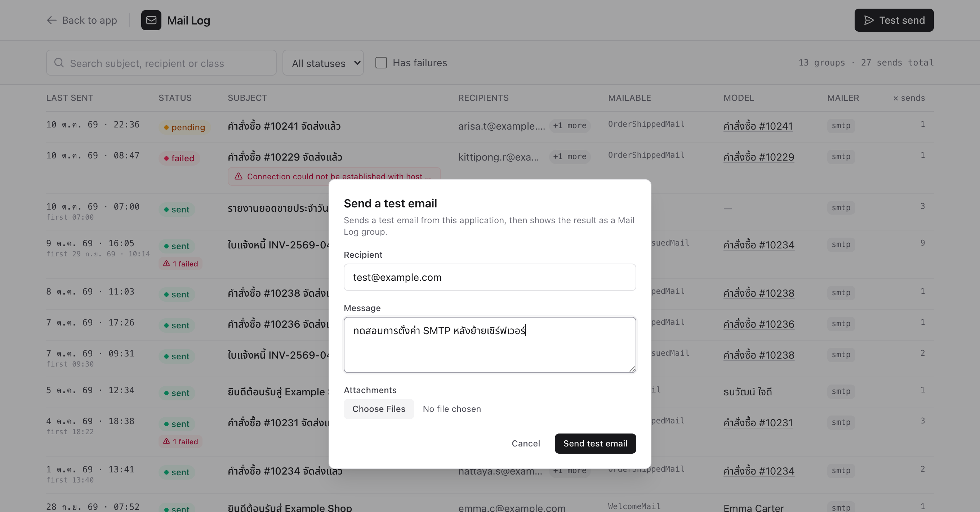The width and height of the screenshot is (980, 512).
Task: Click Send test email button
Action: click(x=595, y=443)
